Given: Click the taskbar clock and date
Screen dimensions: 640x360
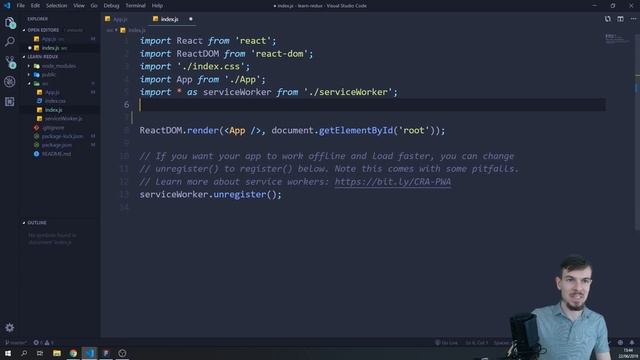Looking at the screenshot, I should tap(629, 353).
